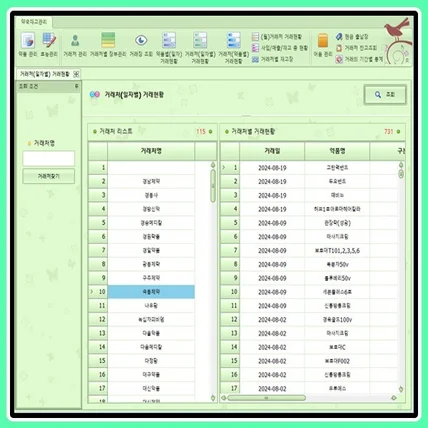This screenshot has height=428, width=428.
Task: Select row 17 in 거래처 리스트
Action: point(151,388)
